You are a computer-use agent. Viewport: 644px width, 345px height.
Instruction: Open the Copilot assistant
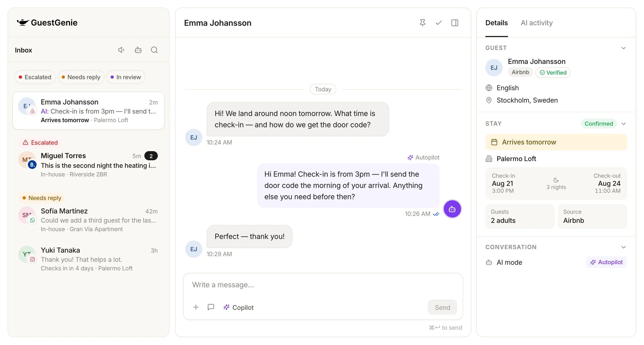click(x=239, y=307)
